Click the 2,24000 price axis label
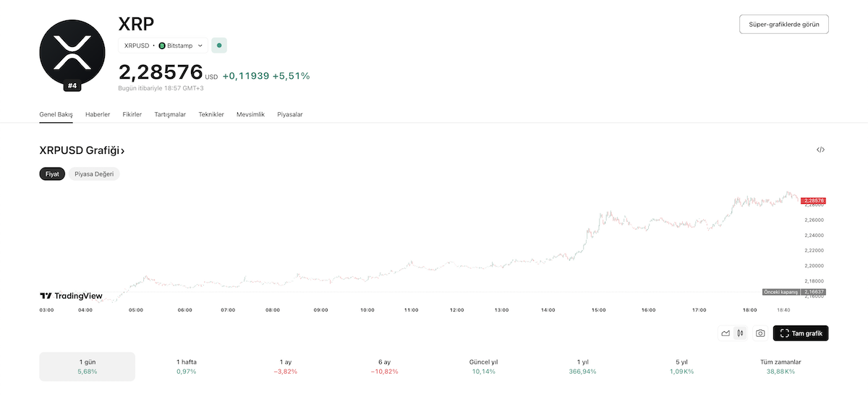 point(814,235)
